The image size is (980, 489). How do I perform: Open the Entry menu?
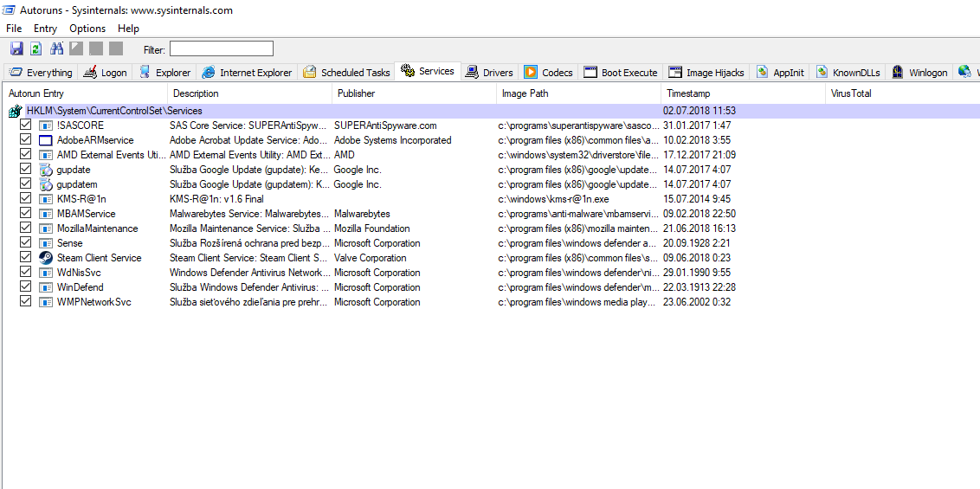[45, 29]
